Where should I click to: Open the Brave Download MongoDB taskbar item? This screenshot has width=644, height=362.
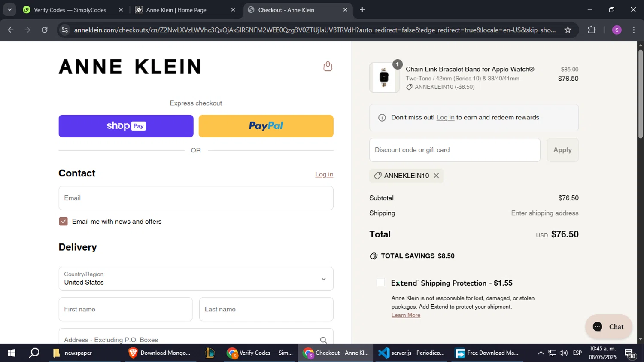click(x=160, y=353)
